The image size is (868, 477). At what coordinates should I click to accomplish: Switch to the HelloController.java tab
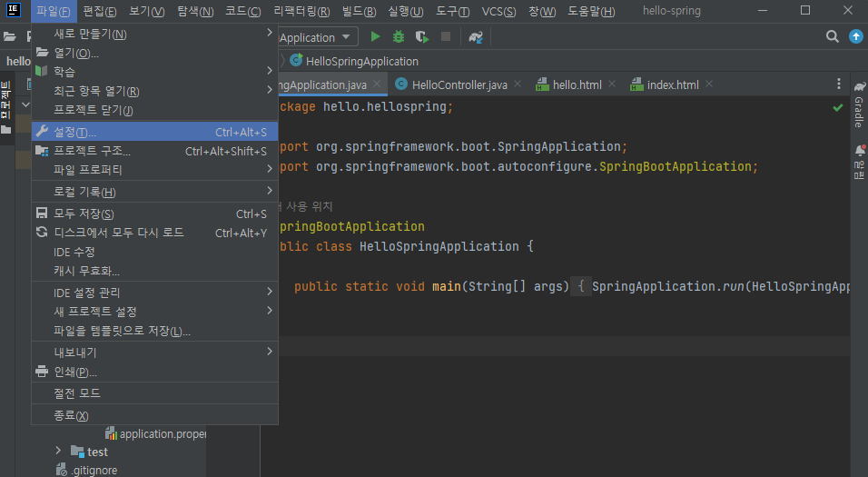[459, 84]
